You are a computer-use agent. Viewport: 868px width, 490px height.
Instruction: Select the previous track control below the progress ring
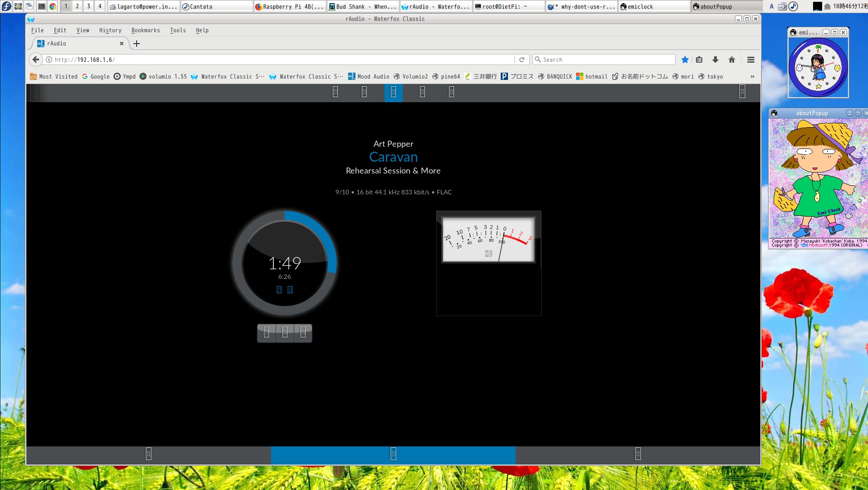click(266, 332)
